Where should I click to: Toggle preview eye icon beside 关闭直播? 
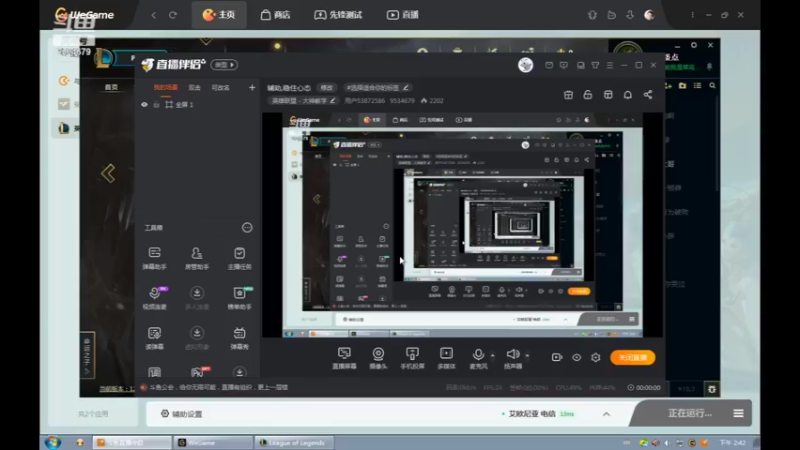(x=577, y=358)
